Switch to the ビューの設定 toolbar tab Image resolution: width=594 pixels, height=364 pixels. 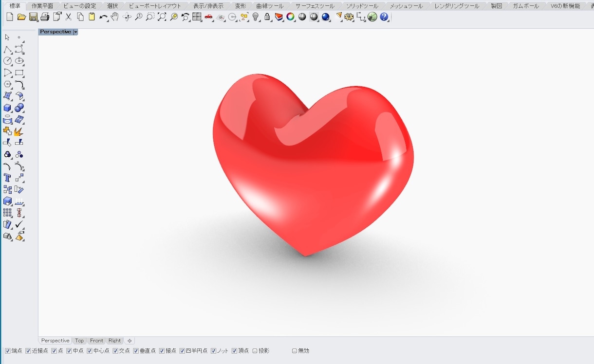pos(79,6)
